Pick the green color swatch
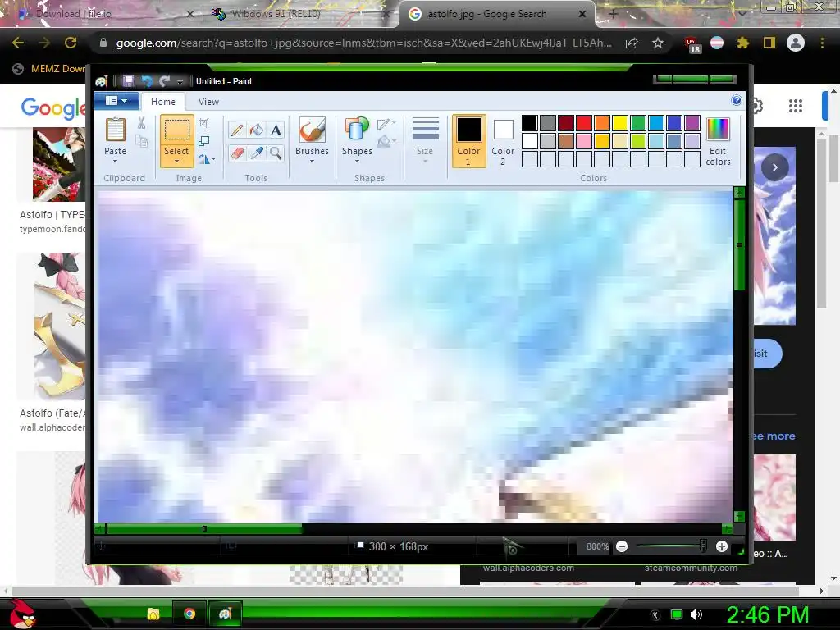The image size is (840, 630). (x=638, y=123)
